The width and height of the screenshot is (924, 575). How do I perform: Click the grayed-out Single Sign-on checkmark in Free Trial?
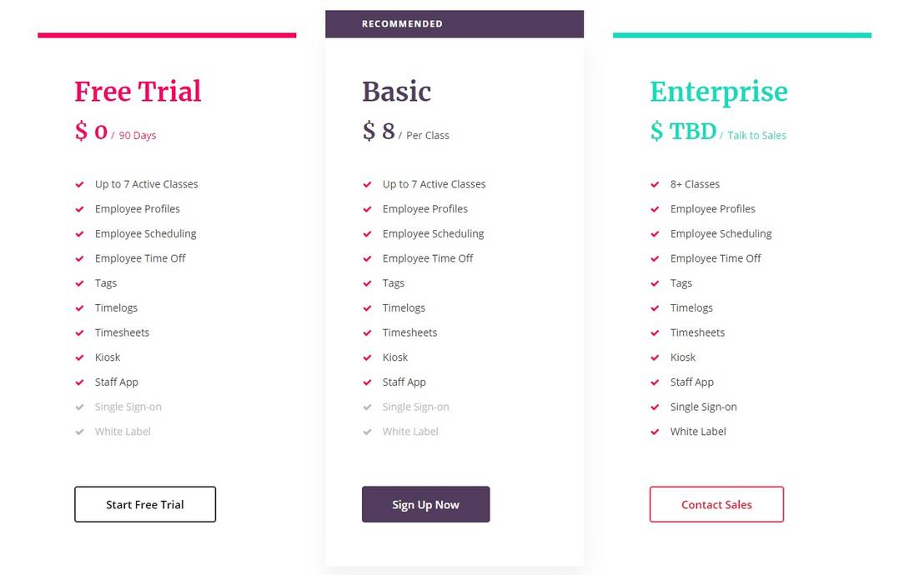(79, 407)
